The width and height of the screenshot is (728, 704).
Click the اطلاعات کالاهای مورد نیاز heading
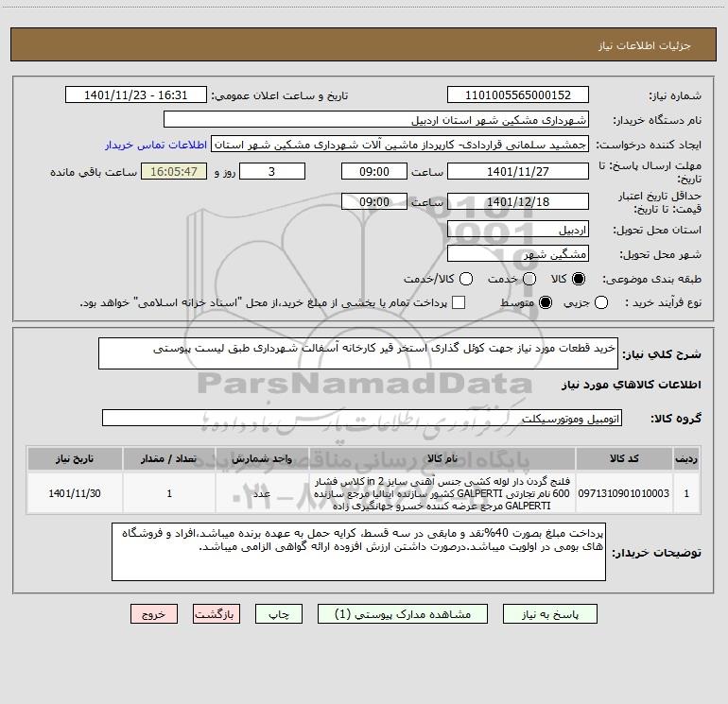[x=631, y=385]
